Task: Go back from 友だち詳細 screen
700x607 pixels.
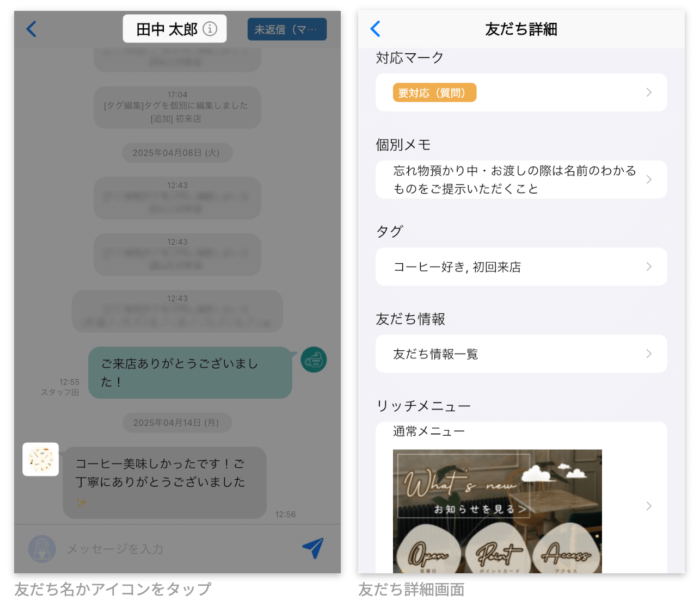Action: (x=376, y=29)
